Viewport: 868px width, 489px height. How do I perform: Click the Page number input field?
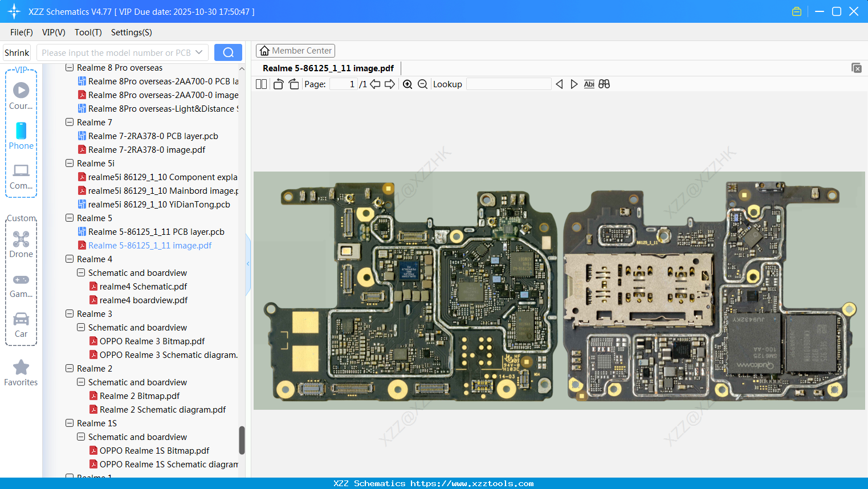(x=344, y=84)
